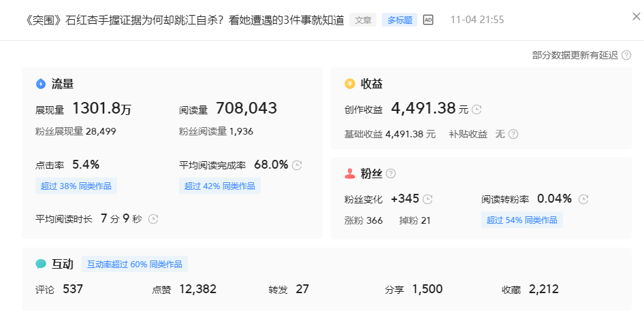The width and height of the screenshot is (644, 319).
Task: Click the blue 多标题 tag
Action: [x=399, y=20]
